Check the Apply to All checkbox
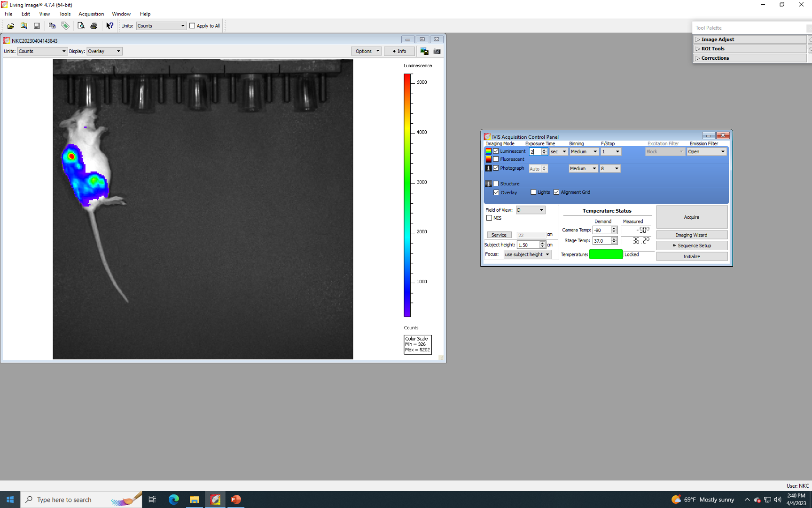 pos(192,26)
